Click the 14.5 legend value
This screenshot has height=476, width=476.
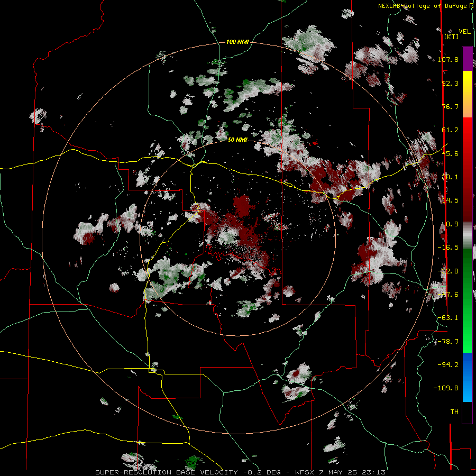450,200
